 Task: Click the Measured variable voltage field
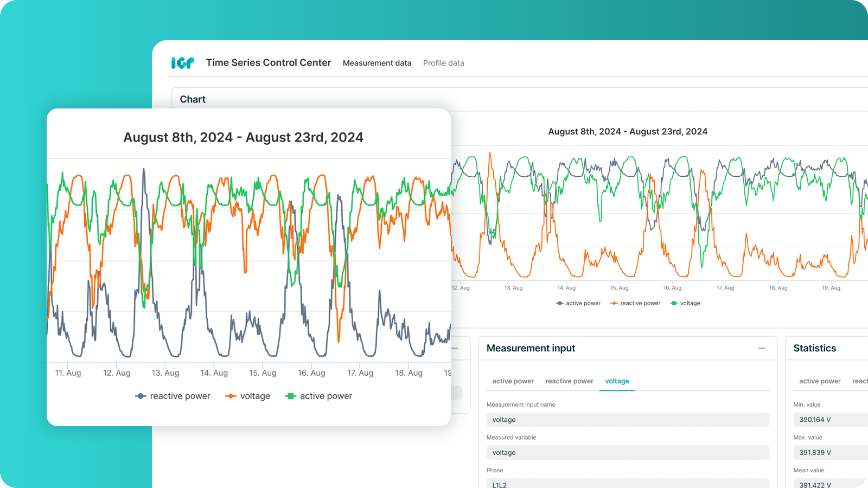[628, 453]
